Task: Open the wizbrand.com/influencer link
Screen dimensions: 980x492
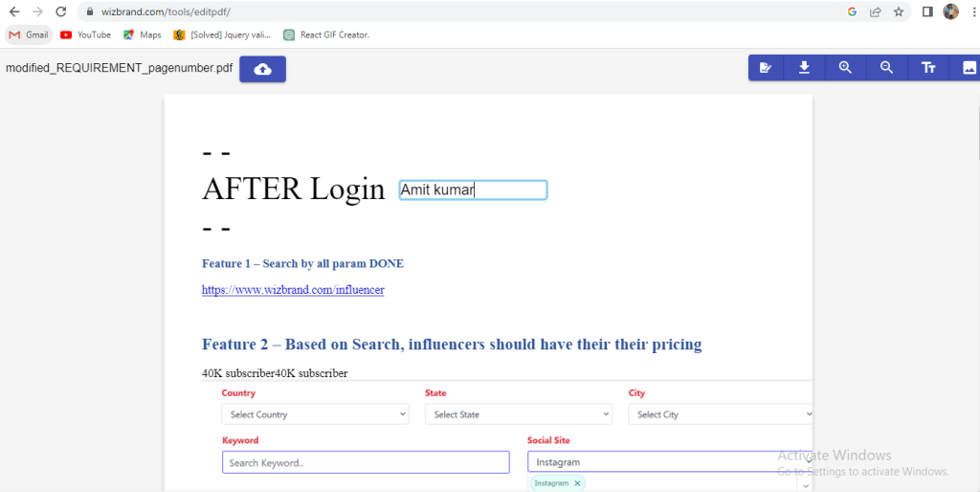Action: pos(293,290)
